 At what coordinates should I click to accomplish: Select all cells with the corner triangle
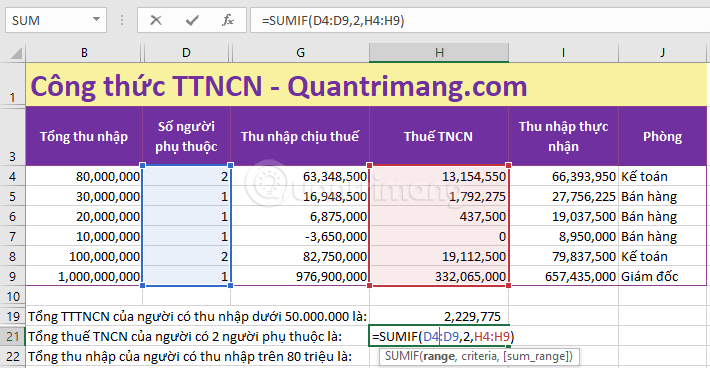tap(16, 54)
